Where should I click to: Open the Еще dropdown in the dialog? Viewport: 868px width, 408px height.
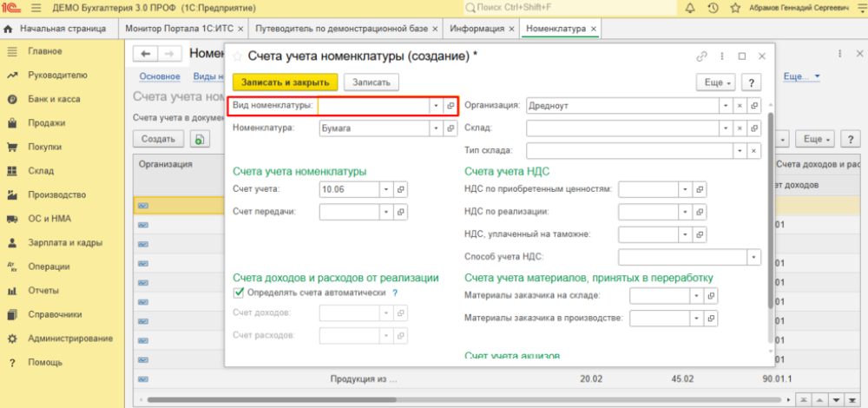715,82
